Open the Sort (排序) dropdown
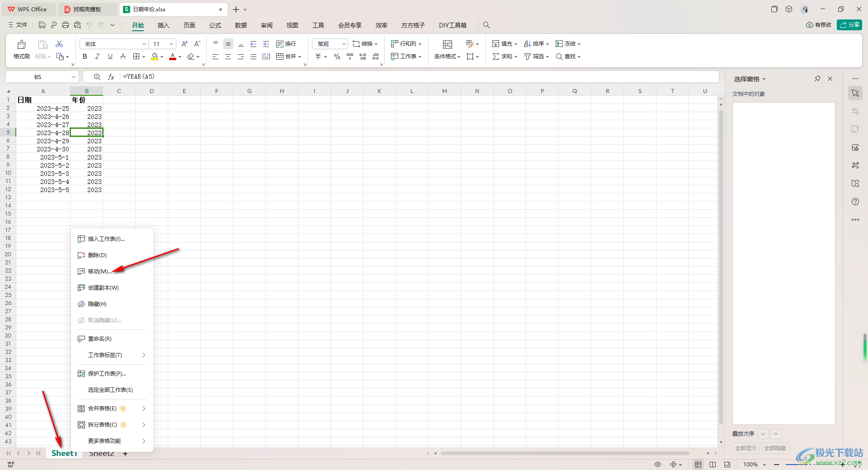 536,44
